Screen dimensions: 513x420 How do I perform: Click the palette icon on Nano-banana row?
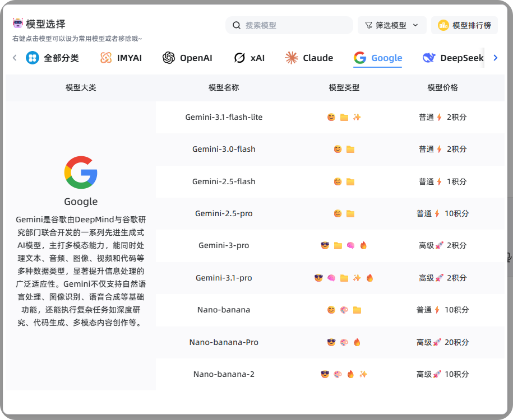click(344, 310)
